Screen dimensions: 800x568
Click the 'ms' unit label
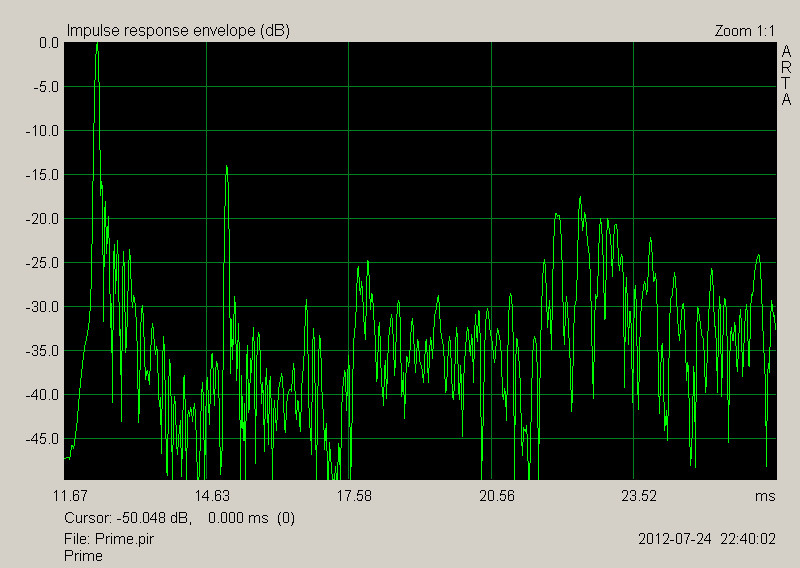765,496
